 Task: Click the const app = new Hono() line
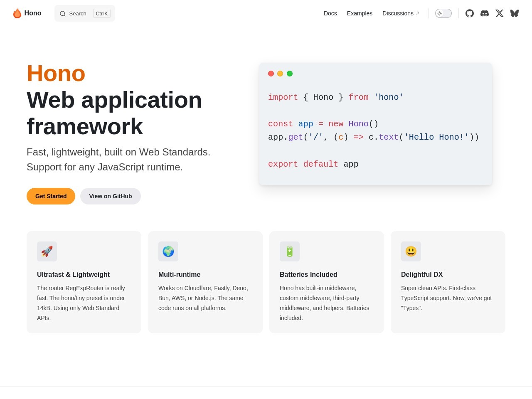coord(323,124)
